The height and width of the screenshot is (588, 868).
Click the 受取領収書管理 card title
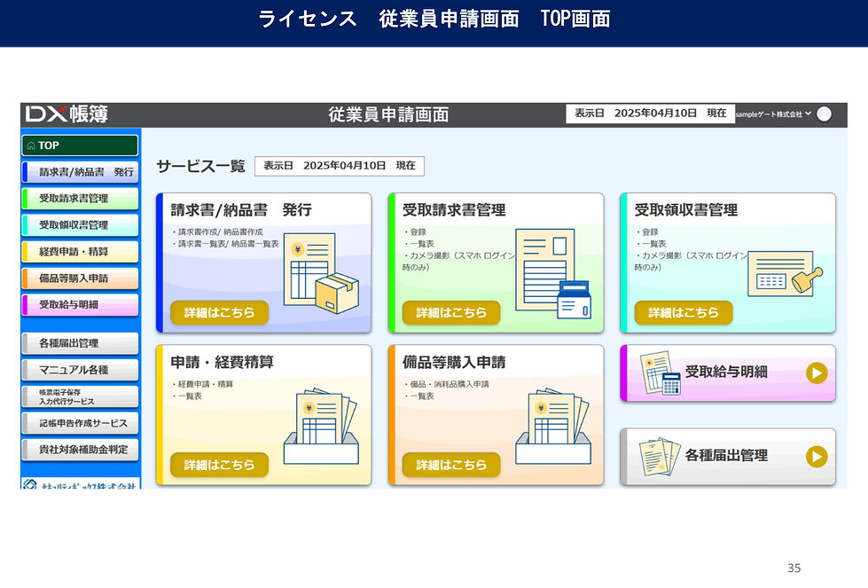[x=686, y=210]
